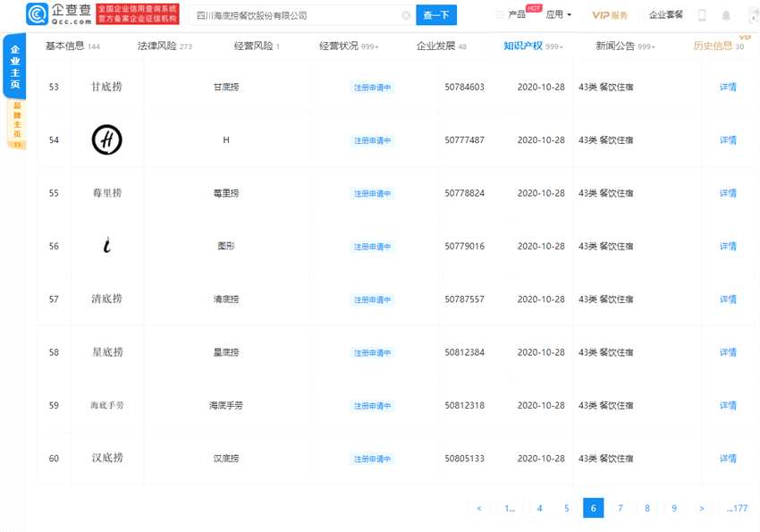Screen dimensions: 760x532
Task: Open notifications bell icon
Action: tap(726, 15)
